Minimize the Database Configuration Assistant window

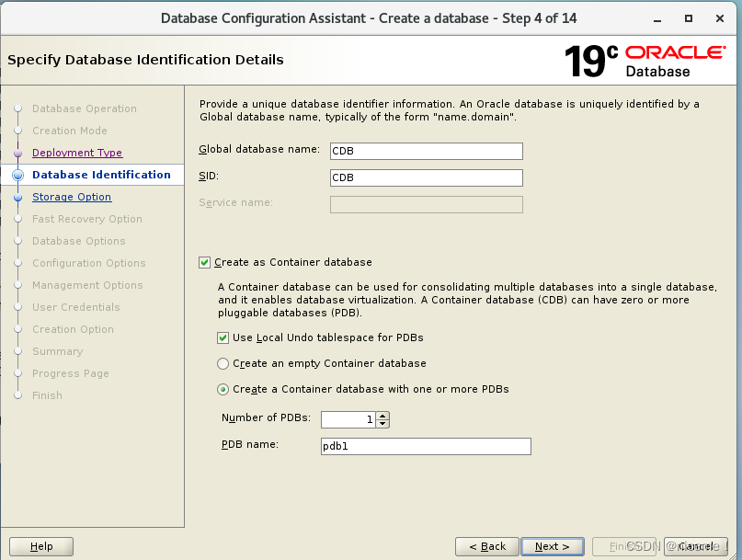(657, 19)
